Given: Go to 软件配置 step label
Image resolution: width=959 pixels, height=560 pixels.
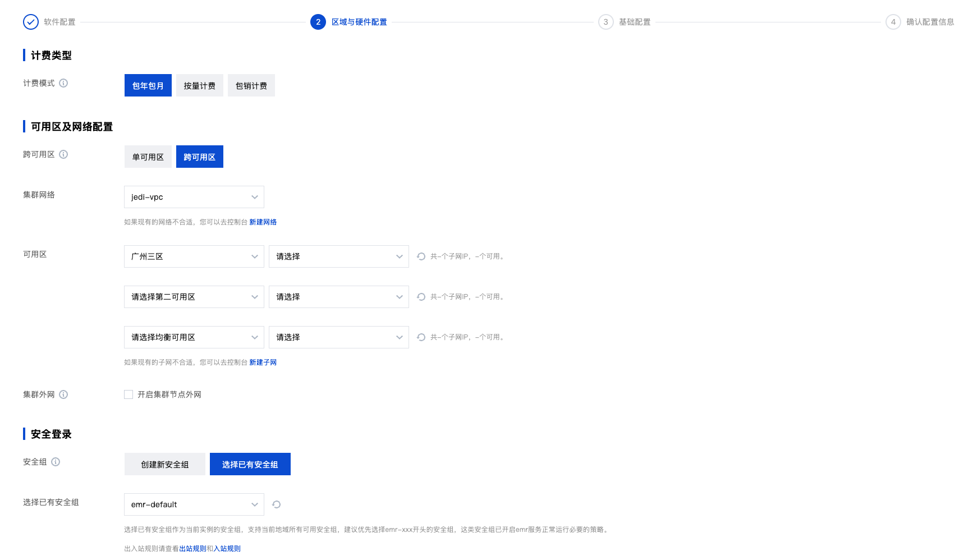Looking at the screenshot, I should [59, 22].
